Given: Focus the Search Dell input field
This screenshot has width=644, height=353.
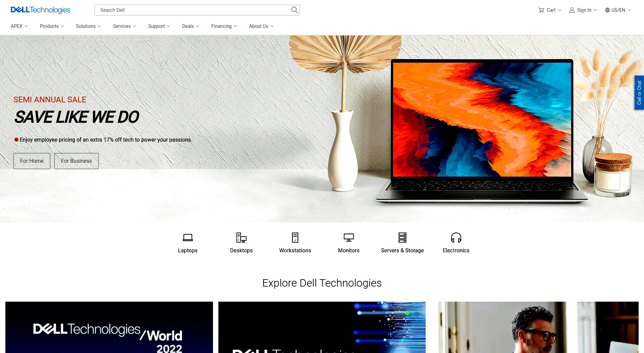Looking at the screenshot, I should point(193,10).
